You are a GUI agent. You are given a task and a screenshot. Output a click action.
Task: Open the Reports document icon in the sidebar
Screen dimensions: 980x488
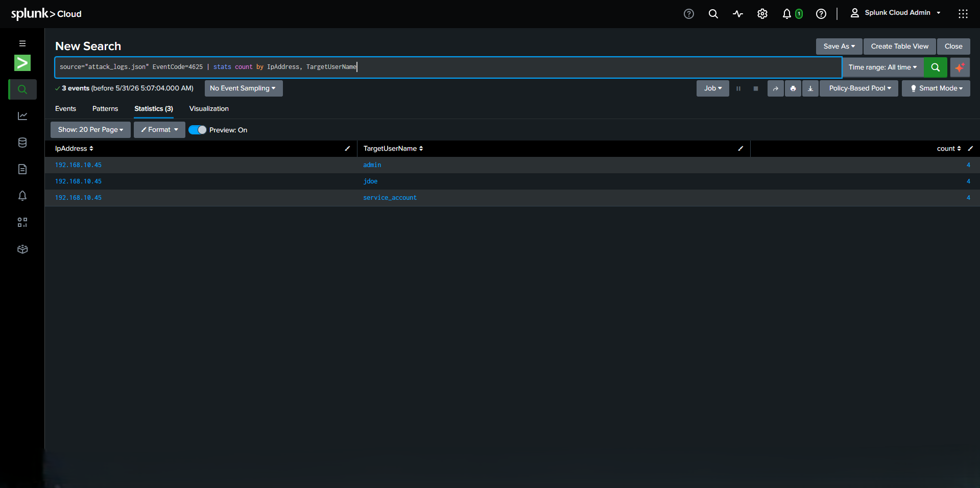point(22,169)
